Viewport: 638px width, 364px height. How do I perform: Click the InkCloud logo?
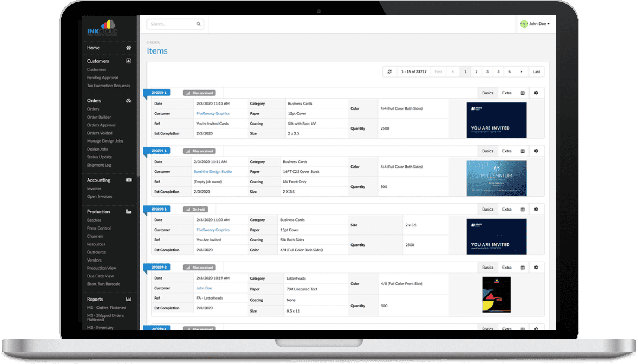[102, 28]
